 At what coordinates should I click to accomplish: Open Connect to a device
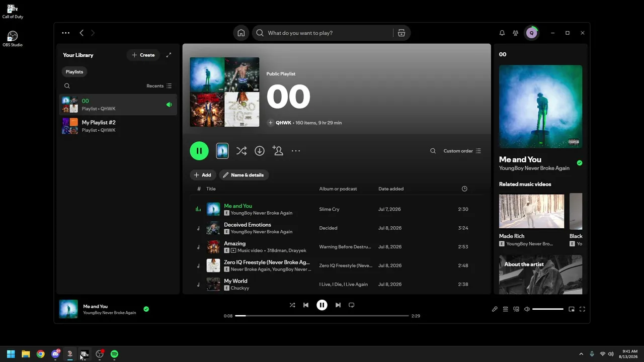516,309
